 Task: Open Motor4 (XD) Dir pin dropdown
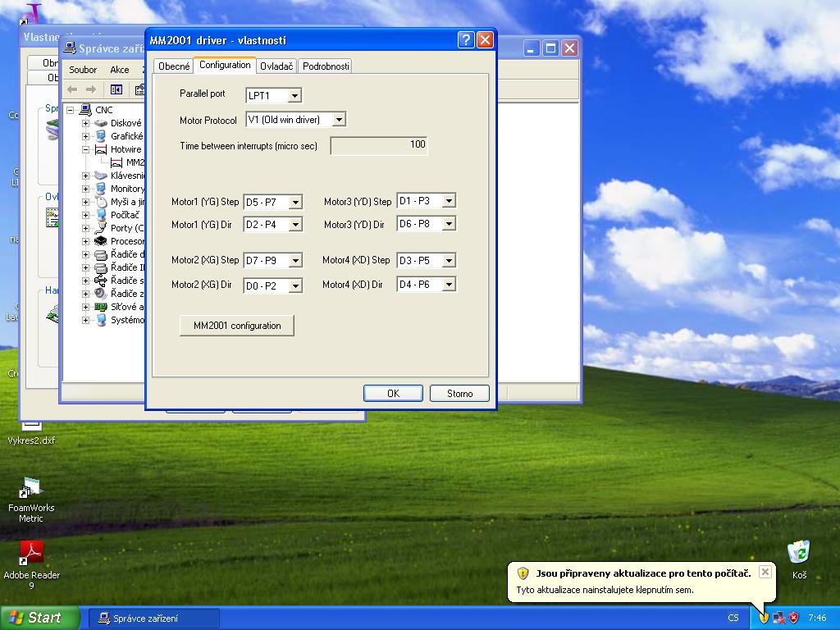click(x=448, y=285)
